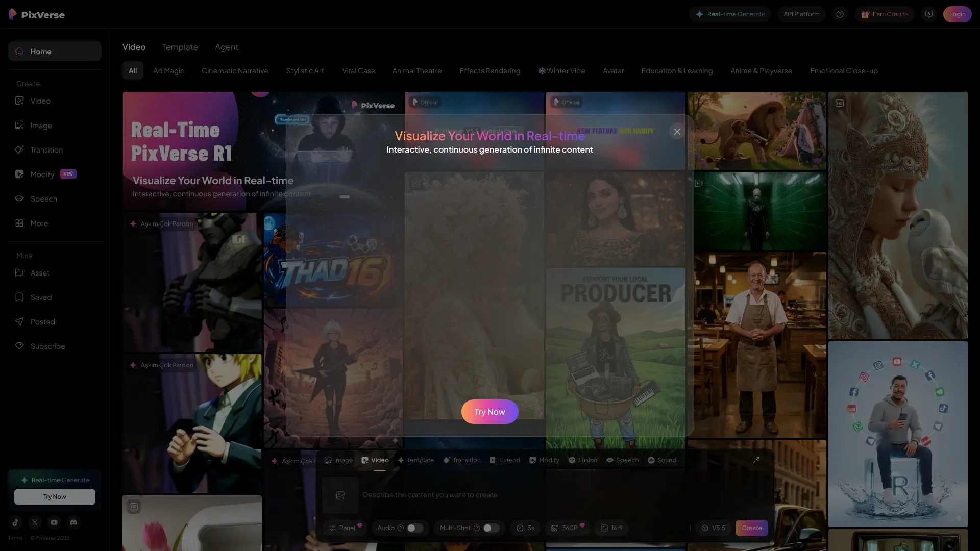
Task: Open the help question-mark icon in header
Action: (840, 14)
